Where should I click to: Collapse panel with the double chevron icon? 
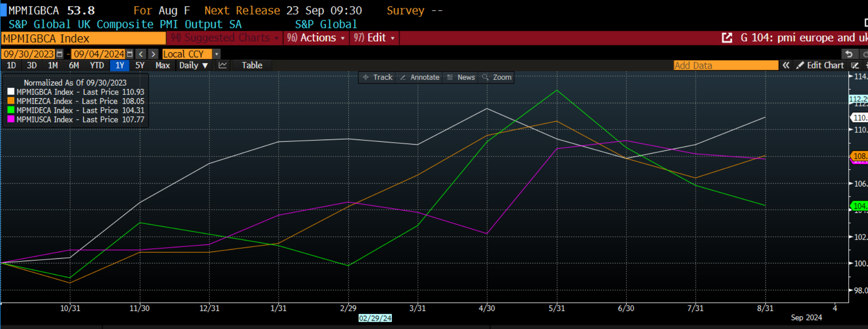click(786, 65)
